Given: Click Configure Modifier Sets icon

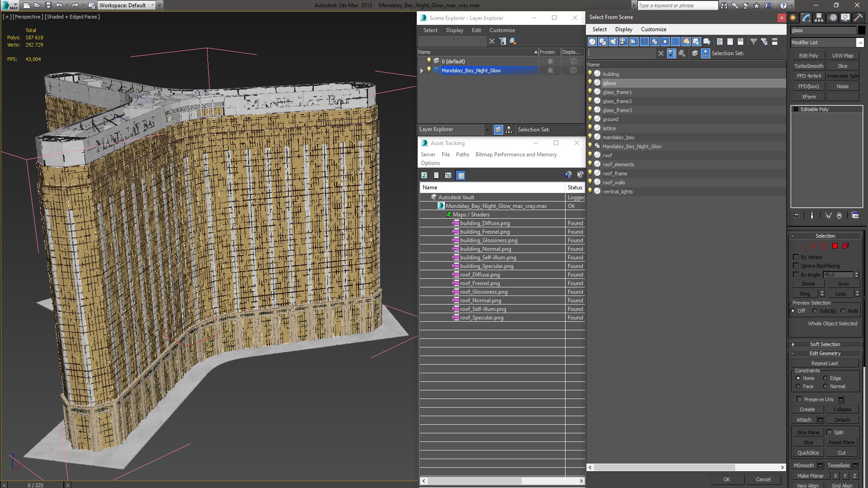Looking at the screenshot, I should (855, 216).
